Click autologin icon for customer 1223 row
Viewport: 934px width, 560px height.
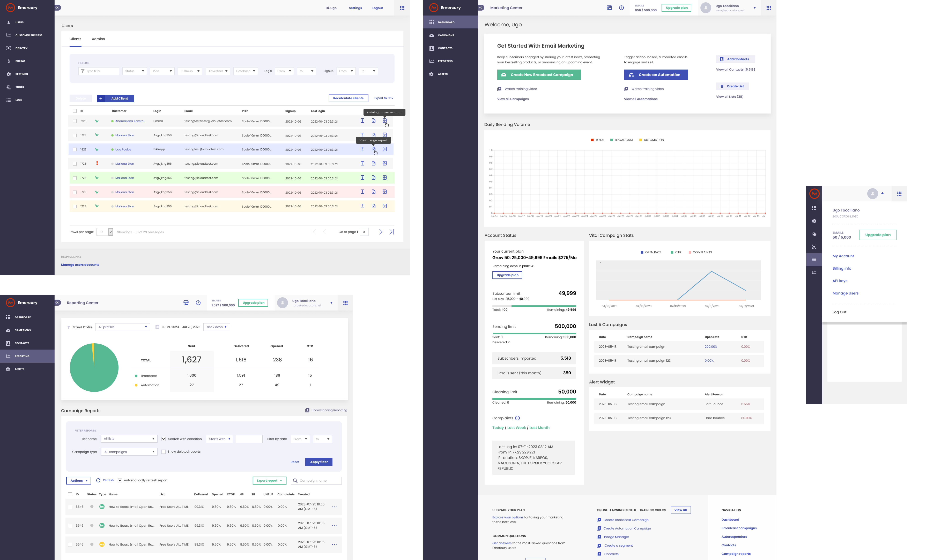pos(384,121)
